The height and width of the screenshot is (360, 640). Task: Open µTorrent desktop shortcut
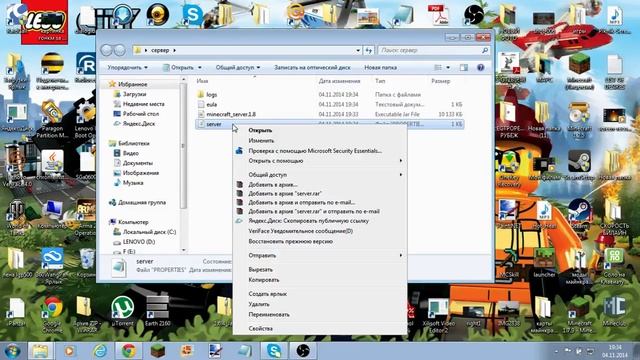(x=122, y=311)
